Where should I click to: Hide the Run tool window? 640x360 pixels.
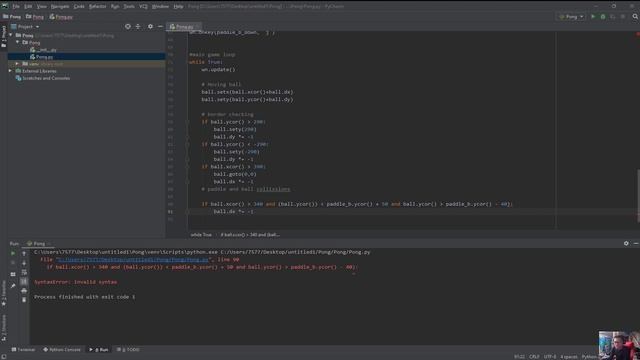(636, 243)
